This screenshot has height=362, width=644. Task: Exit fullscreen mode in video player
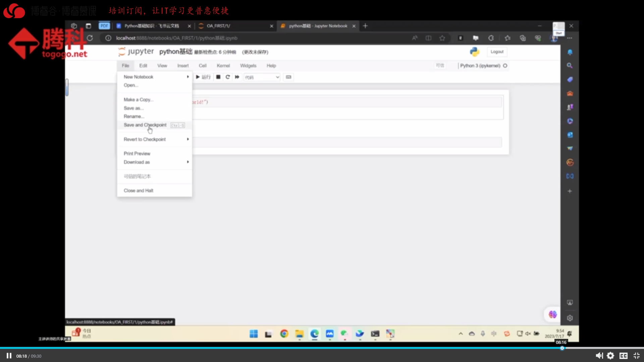click(636, 356)
